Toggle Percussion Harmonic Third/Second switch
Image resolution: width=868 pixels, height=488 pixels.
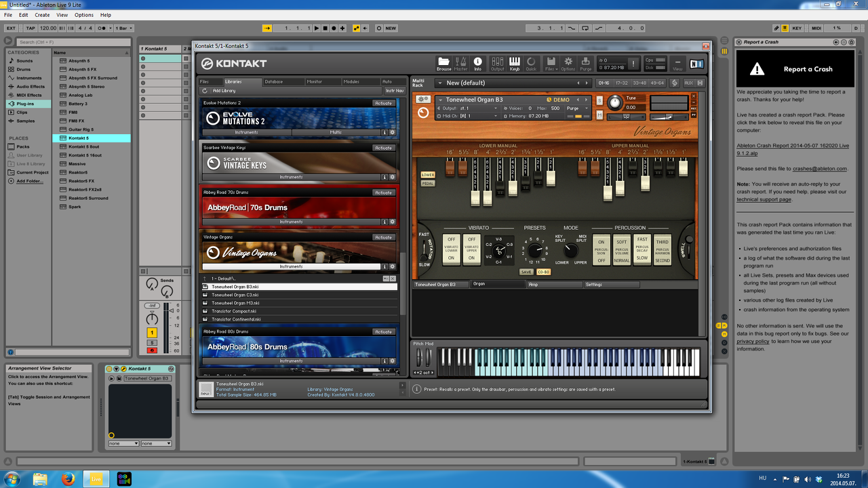coord(663,250)
